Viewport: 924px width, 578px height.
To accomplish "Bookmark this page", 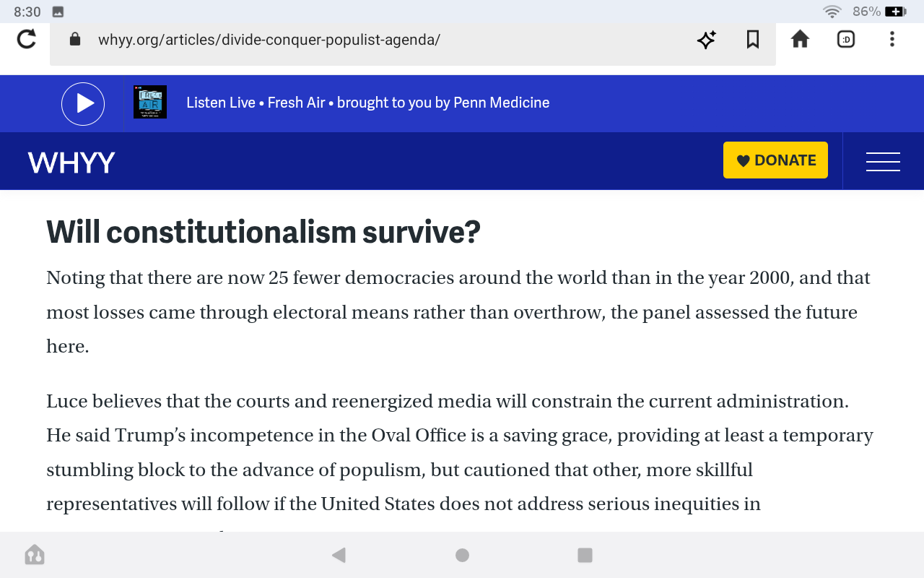I will [x=753, y=40].
